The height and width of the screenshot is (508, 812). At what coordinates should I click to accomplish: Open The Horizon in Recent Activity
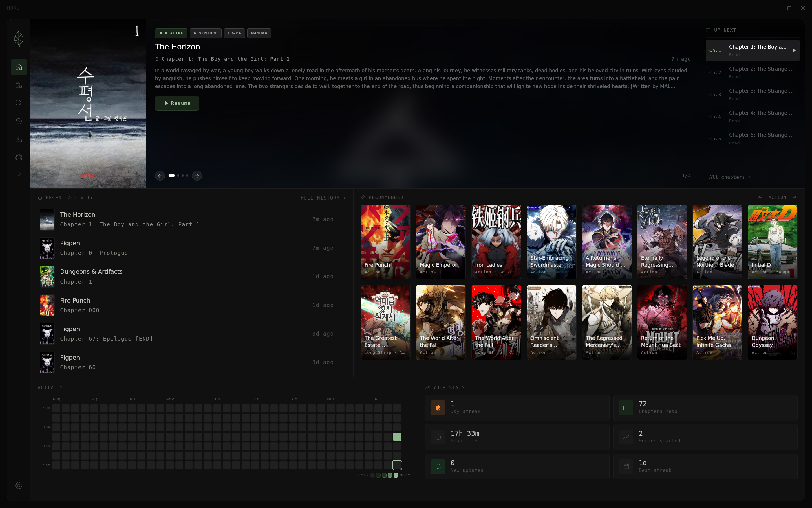[192, 219]
